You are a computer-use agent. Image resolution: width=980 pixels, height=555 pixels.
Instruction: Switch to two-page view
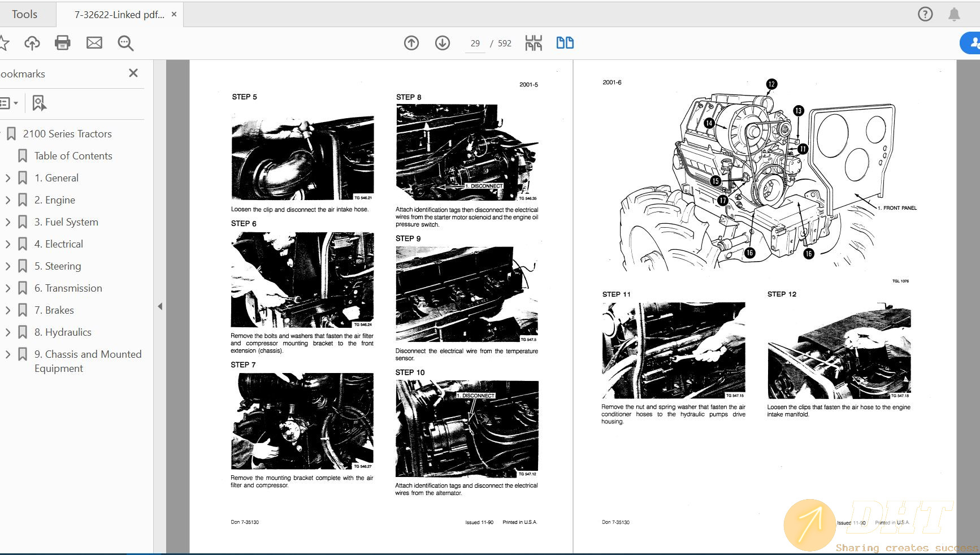[x=564, y=42]
